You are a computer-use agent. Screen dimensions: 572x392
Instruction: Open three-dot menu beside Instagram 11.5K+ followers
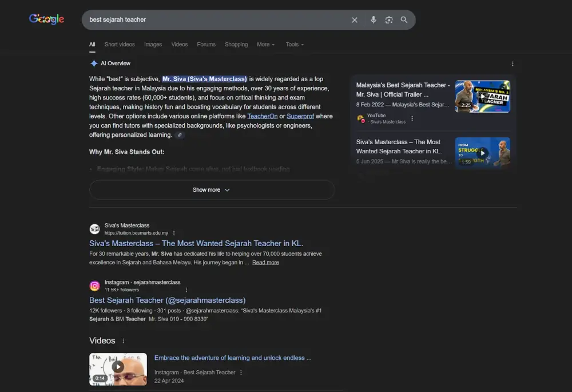(x=186, y=290)
